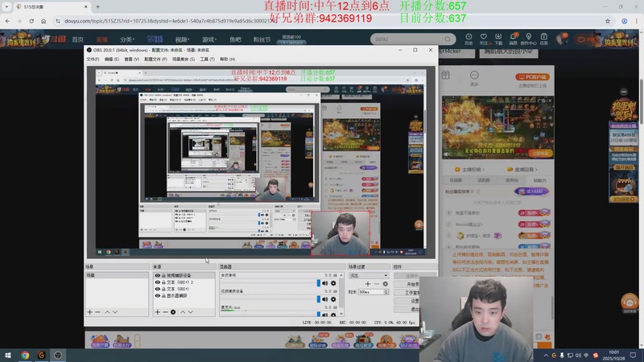Open Douyu 粉丝节 nav link
The width and height of the screenshot is (644, 362).
point(262,39)
